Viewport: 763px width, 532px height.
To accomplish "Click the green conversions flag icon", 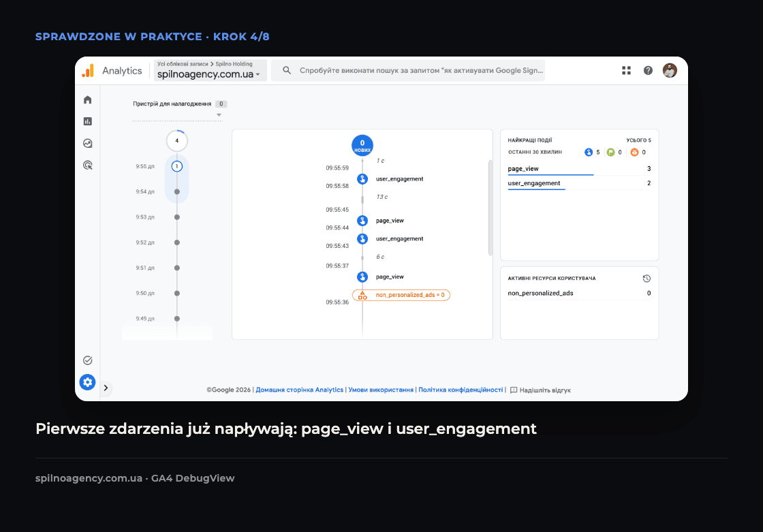I will point(610,153).
